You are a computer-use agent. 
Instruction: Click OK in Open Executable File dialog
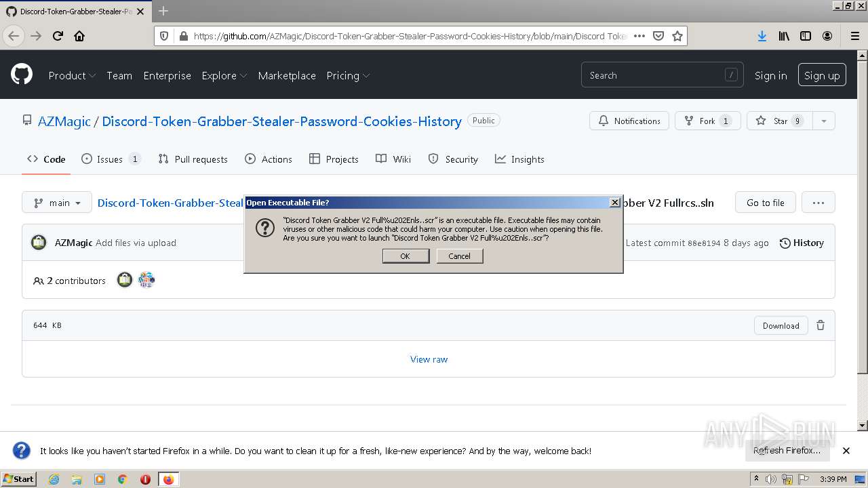[406, 256]
